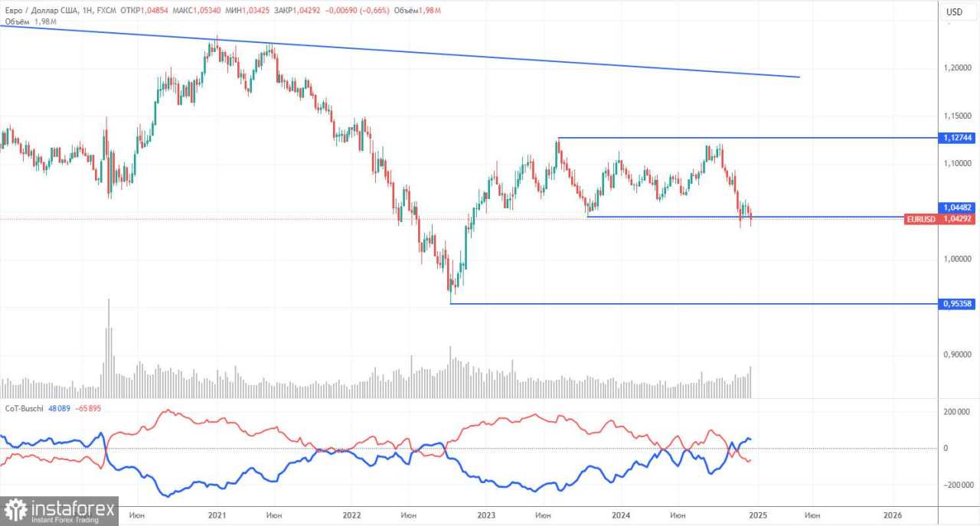Screen dimensions: 980x526
Task: Click the red CoT value −65 895
Action: (87, 409)
